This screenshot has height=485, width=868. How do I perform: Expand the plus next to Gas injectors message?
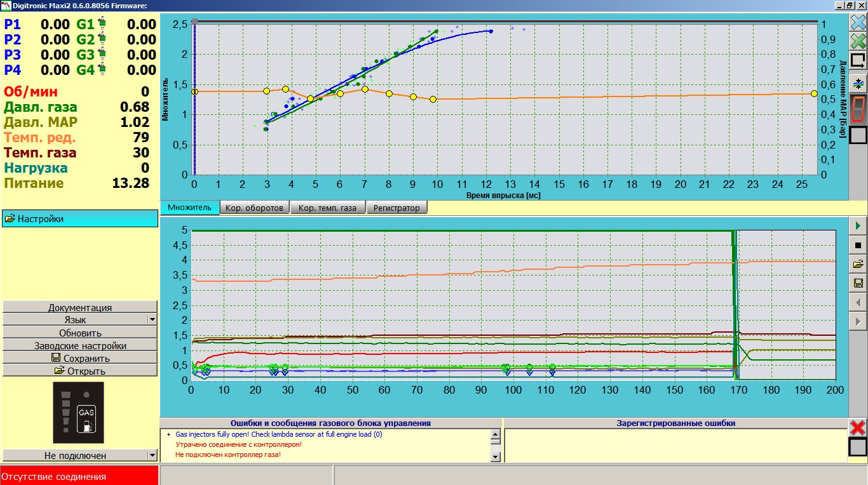(x=168, y=435)
